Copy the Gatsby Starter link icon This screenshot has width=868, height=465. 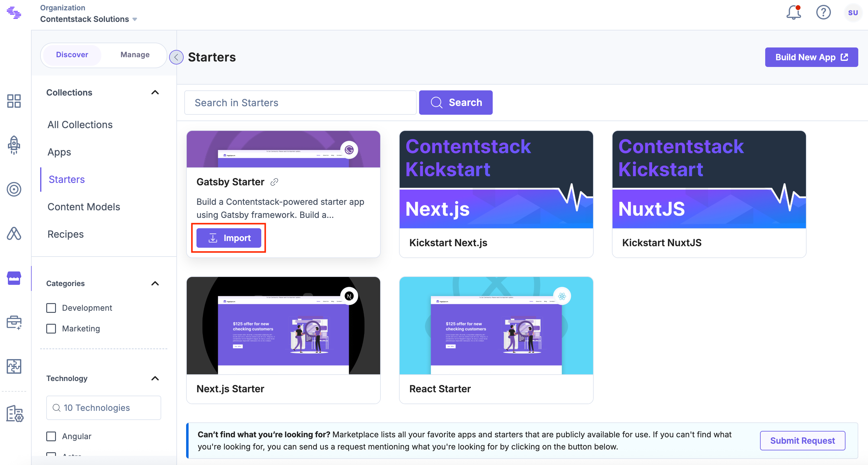coord(274,182)
